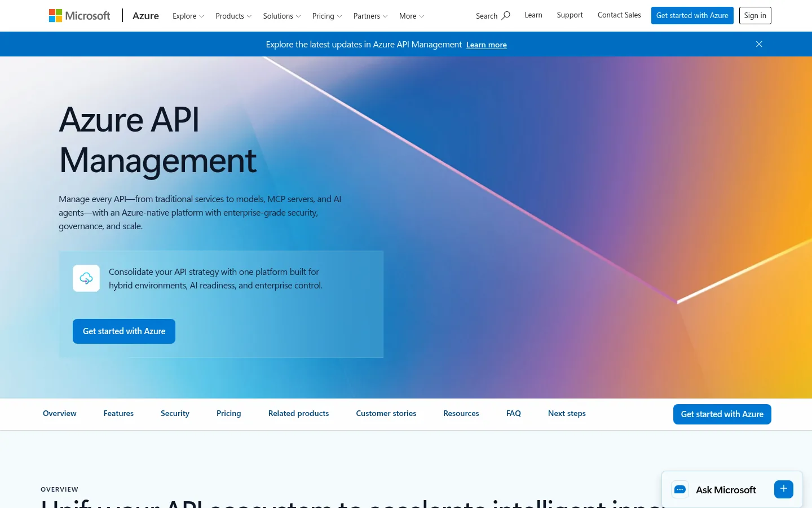Click the search magnifier icon
Screen dimensions: 812x508
click(x=506, y=16)
